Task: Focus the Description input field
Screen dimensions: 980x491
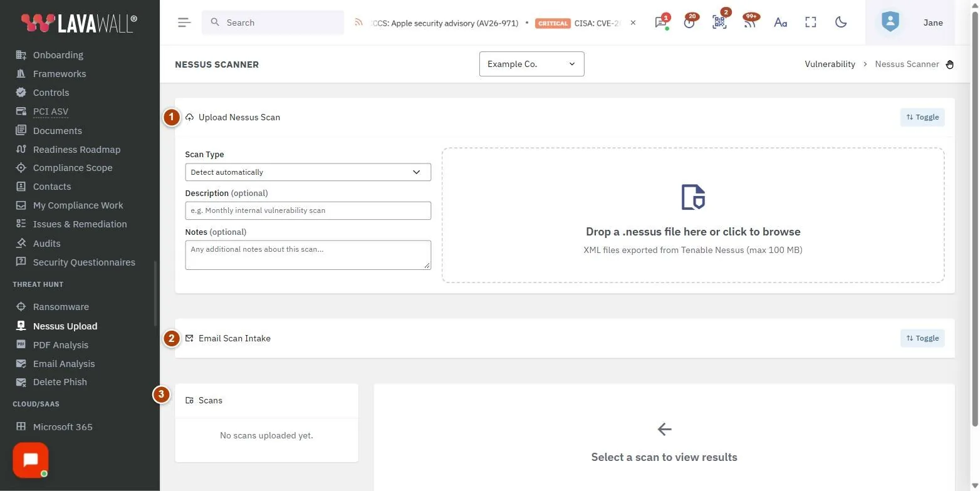Action: pos(308,210)
